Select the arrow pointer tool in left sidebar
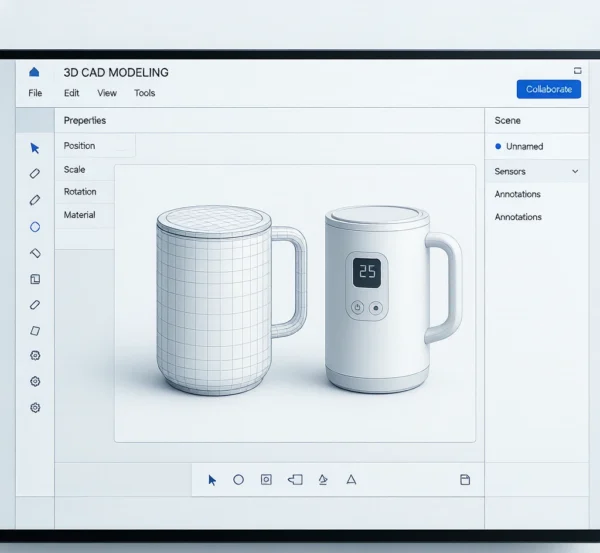 35,148
